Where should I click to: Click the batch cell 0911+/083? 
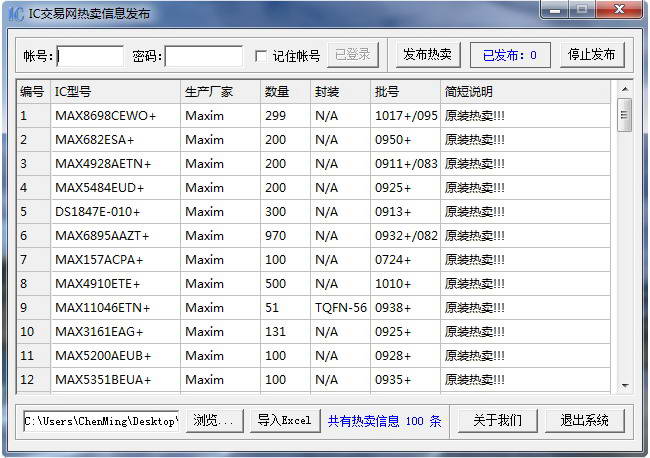(406, 164)
